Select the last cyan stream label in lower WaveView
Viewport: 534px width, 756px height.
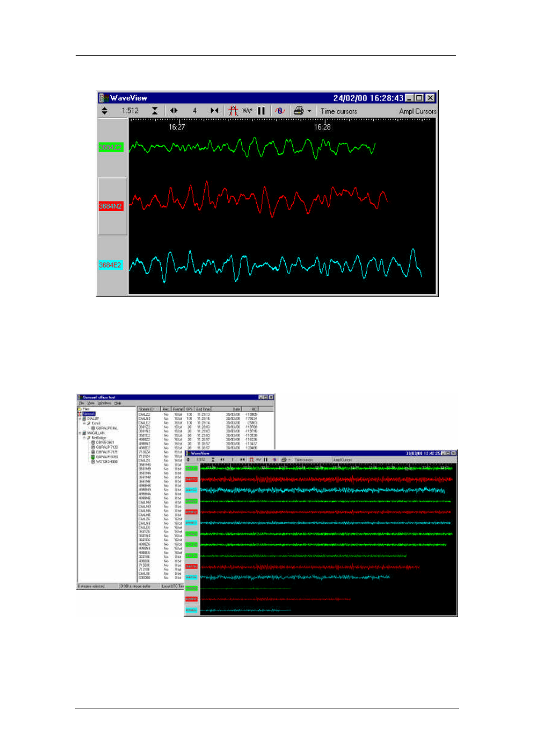pos(191,610)
